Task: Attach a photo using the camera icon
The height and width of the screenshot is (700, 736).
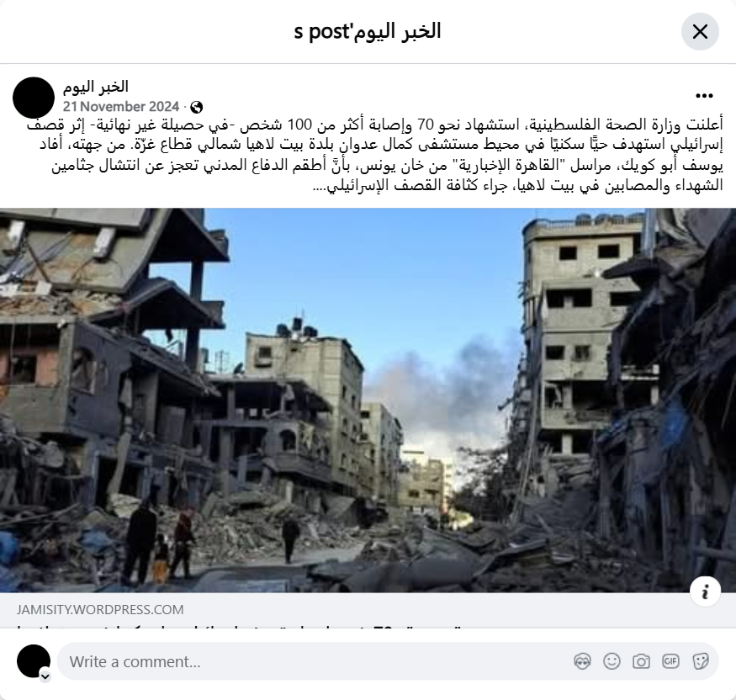Action: tap(641, 661)
